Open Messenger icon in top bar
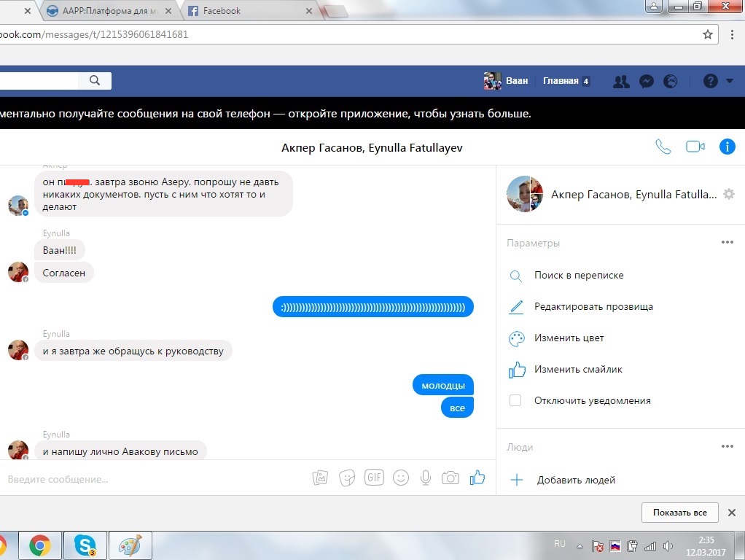 pos(646,81)
